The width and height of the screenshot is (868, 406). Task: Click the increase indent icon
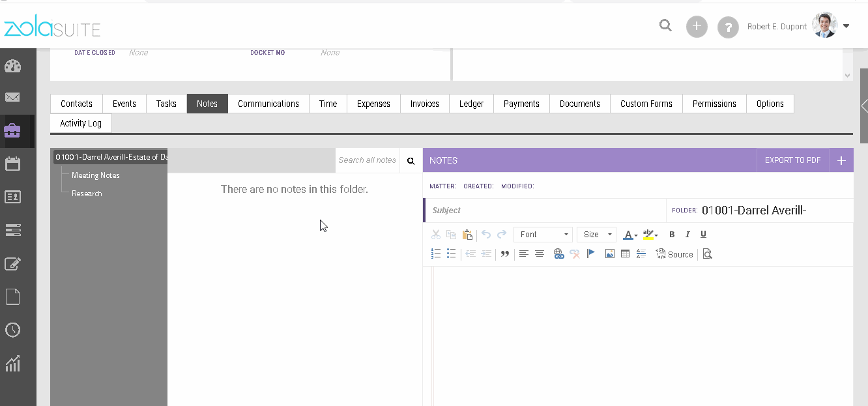click(486, 254)
